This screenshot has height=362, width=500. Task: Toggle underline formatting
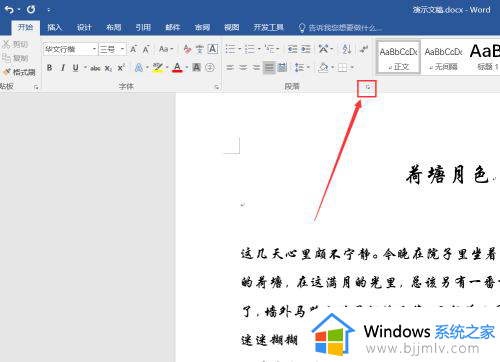pyautogui.click(x=76, y=68)
